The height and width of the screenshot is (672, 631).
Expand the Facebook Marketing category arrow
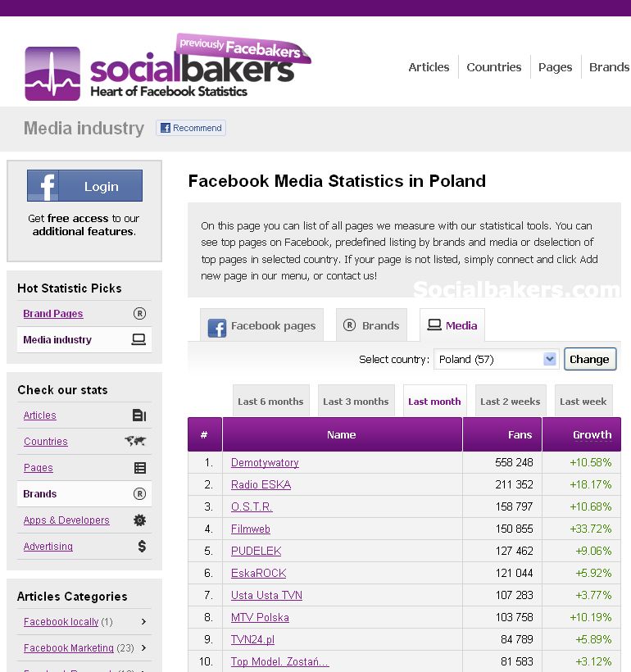click(x=143, y=647)
